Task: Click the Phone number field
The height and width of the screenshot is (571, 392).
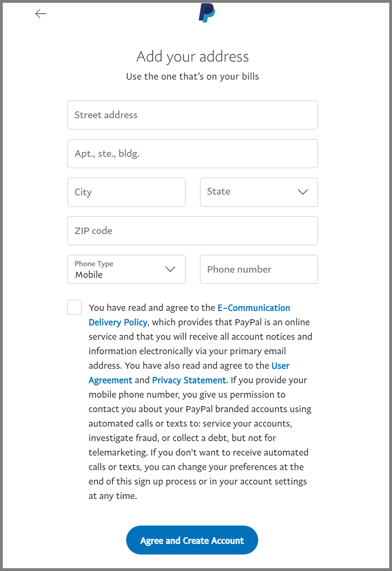Action: (259, 269)
